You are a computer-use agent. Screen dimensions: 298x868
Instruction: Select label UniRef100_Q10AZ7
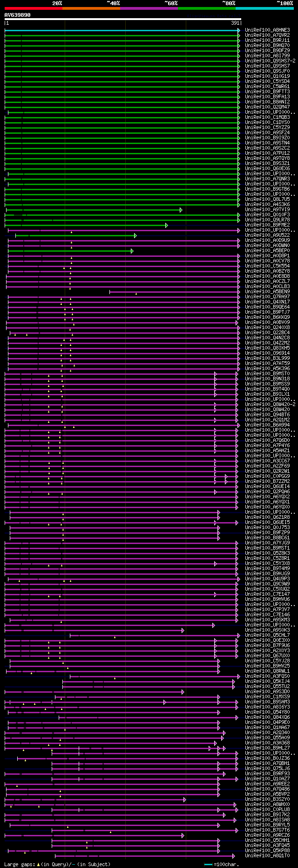(x=267, y=779)
